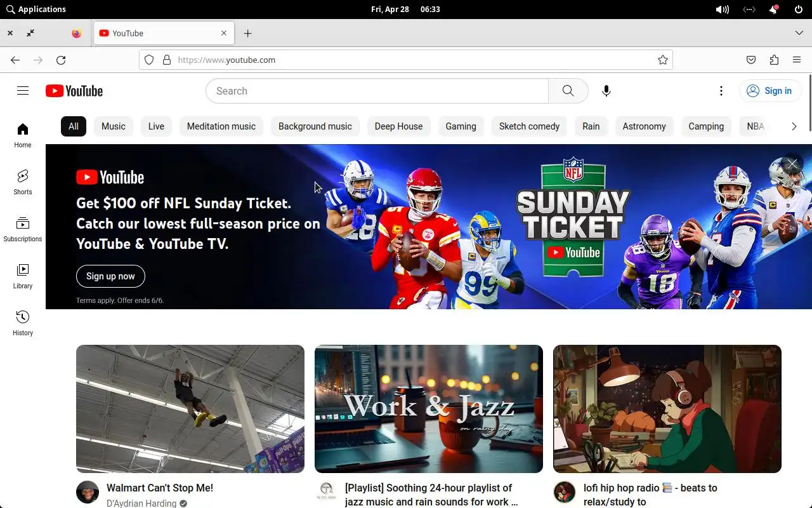Click the YouTube logo
Screen dimensions: 812x508
tap(74, 91)
